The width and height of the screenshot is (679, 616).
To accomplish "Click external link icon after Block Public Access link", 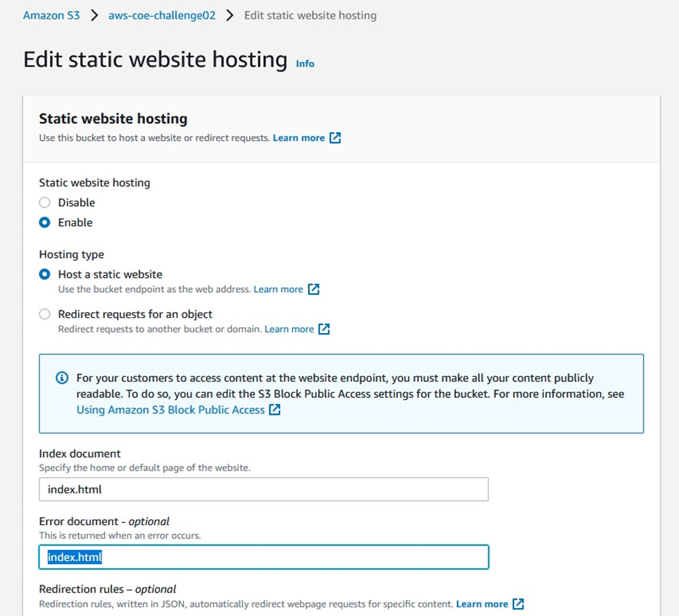I will [274, 409].
